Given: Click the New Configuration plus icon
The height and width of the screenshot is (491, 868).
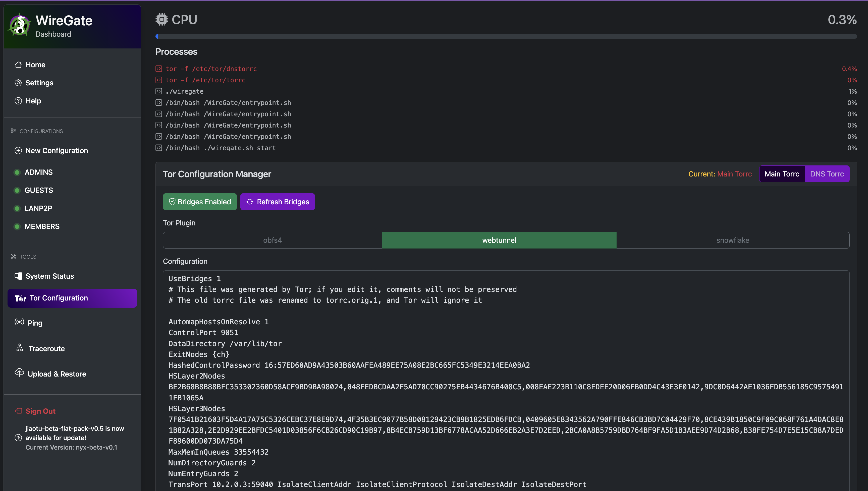Looking at the screenshot, I should [x=18, y=150].
